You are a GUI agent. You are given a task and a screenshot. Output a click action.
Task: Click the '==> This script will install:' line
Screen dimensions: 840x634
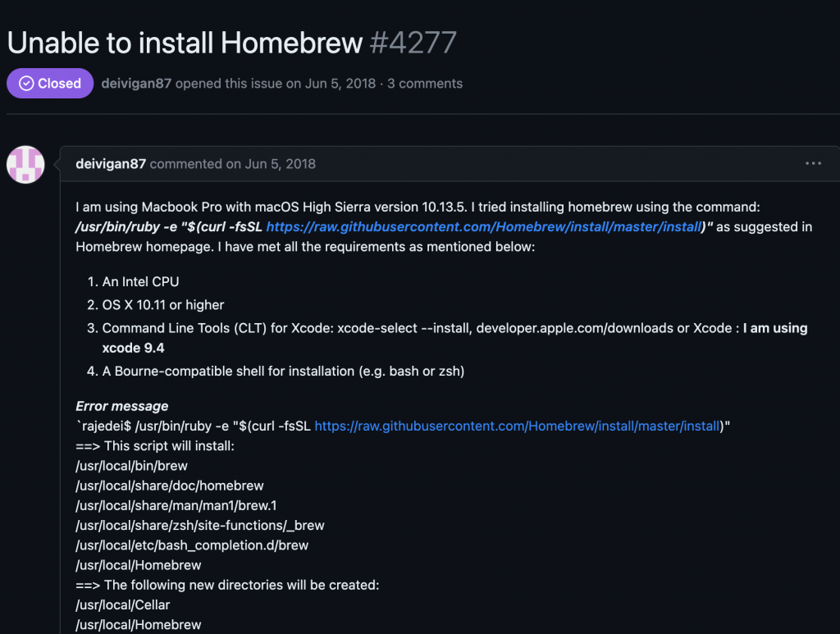click(x=155, y=446)
